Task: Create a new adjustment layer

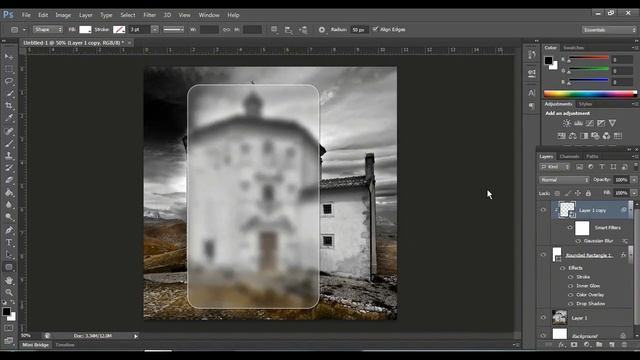Action: pyautogui.click(x=587, y=345)
